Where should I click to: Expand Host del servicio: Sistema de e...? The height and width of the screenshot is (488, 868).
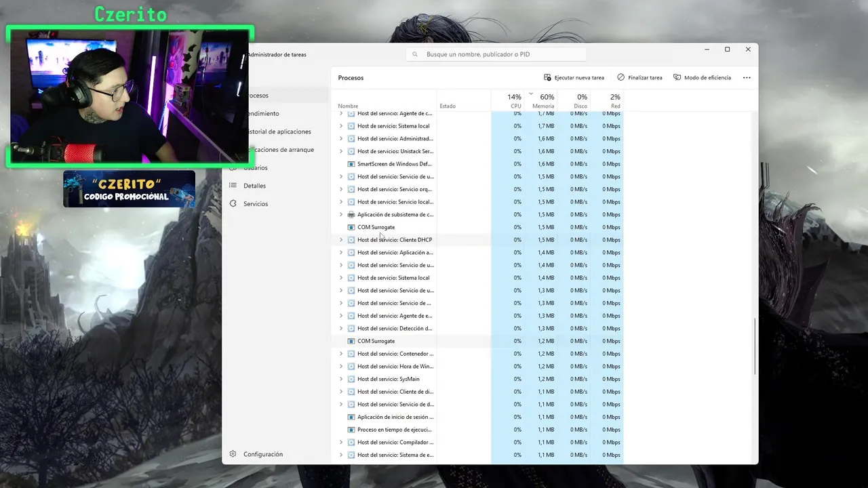pos(341,455)
